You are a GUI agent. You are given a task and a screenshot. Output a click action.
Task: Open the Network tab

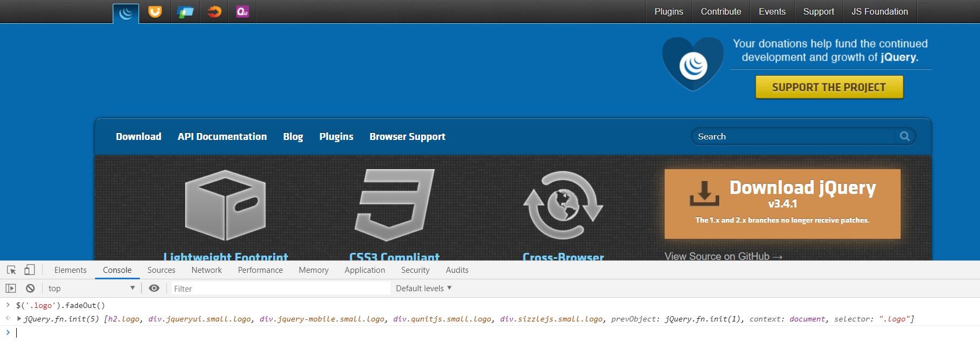[206, 270]
